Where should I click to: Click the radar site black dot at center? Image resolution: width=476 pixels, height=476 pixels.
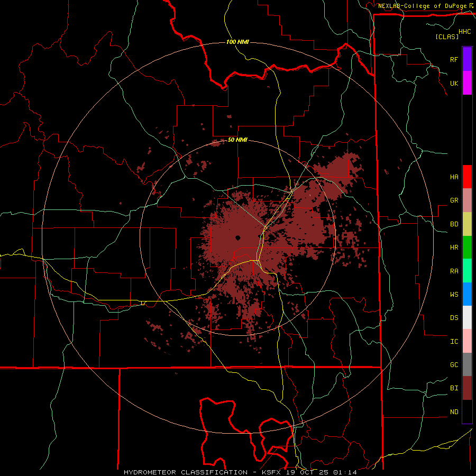pos(237,237)
